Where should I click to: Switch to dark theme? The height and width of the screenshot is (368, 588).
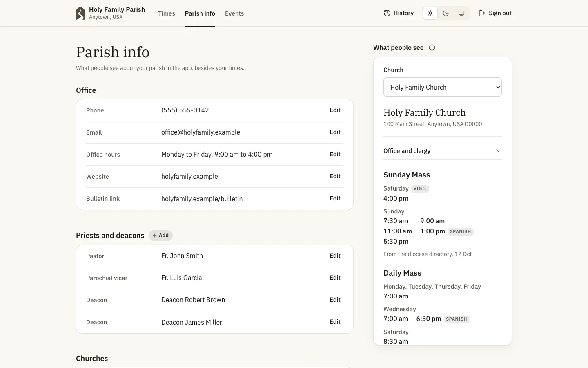pos(446,13)
